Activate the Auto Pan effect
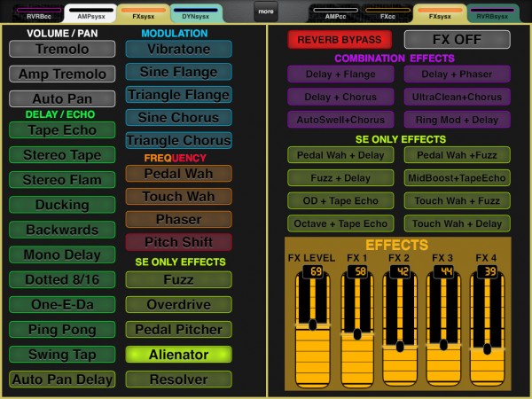Viewport: 532px width, 399px height. (x=62, y=98)
